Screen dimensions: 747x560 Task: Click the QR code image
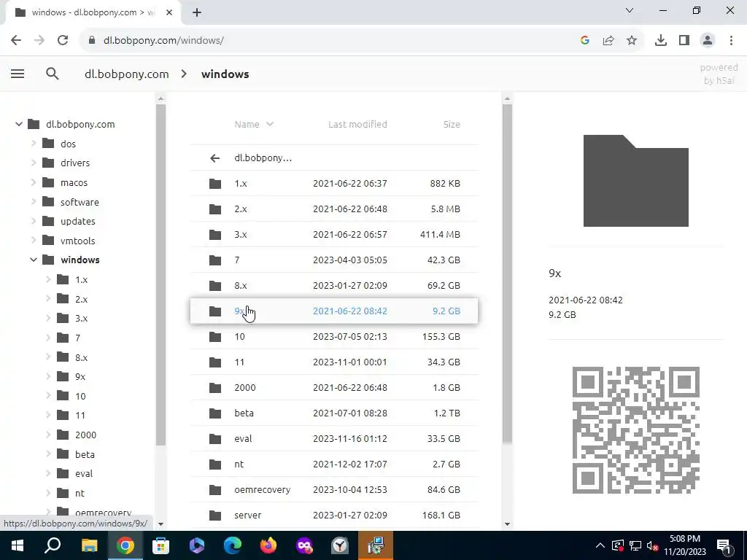coord(635,430)
